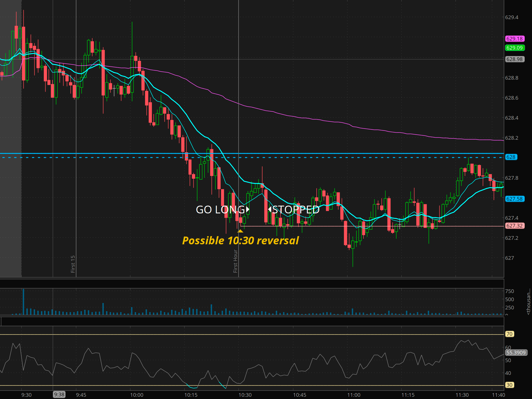Click the tallest volume bar at 9:30

tap(23, 302)
